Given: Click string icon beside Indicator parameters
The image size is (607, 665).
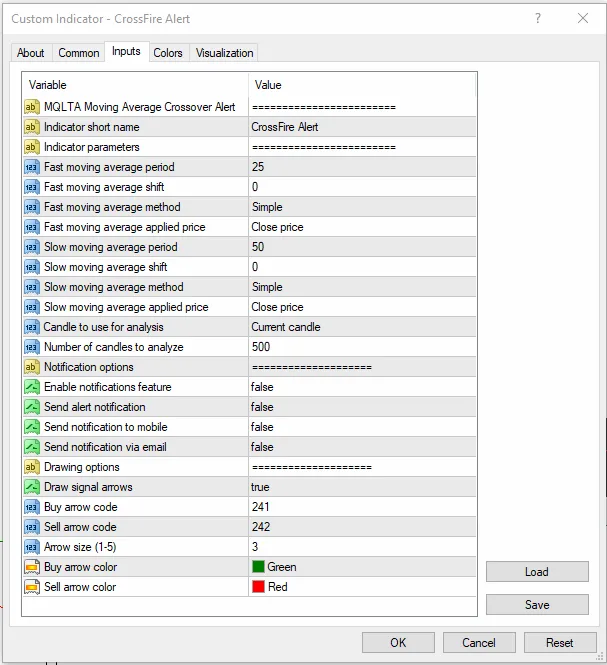Looking at the screenshot, I should click(x=31, y=147).
